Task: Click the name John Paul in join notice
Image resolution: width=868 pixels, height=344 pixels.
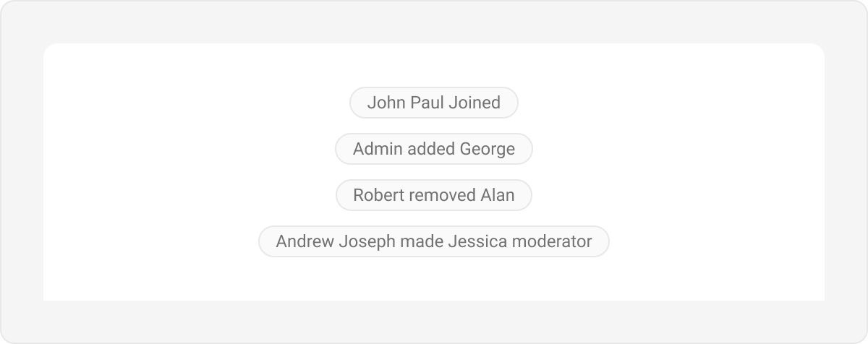Action: tap(406, 103)
